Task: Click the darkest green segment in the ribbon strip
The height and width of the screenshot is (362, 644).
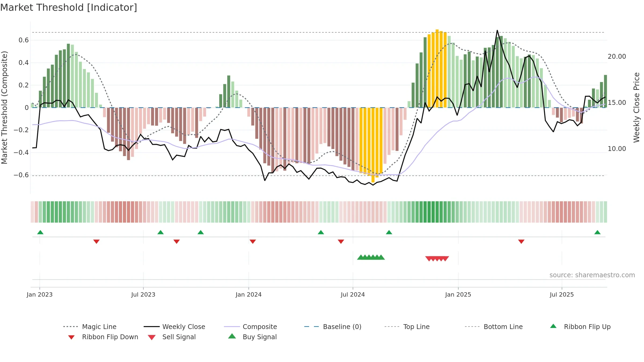Action: [429, 212]
